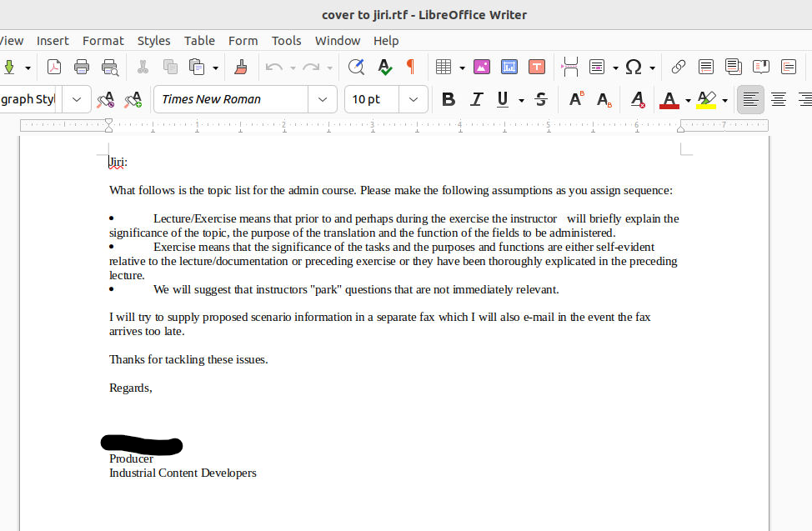Open Print Preview toolbar icon
The height and width of the screenshot is (531, 812).
point(110,67)
